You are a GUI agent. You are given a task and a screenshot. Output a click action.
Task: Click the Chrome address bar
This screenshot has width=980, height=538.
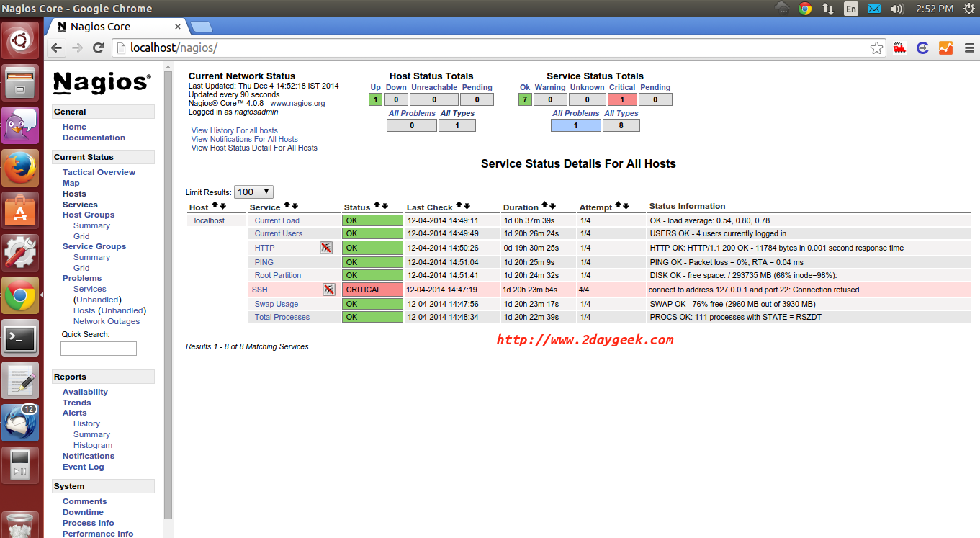click(498, 48)
